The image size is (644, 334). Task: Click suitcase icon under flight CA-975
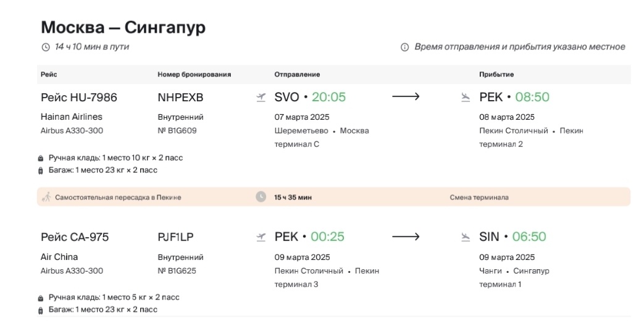(x=41, y=311)
